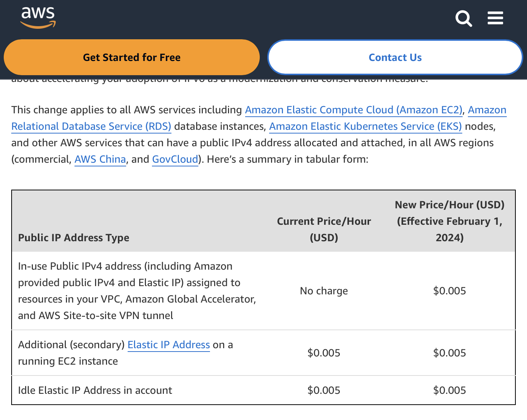527x420 pixels.
Task: Click the In-use Public IPv4 address description
Action: (137, 291)
